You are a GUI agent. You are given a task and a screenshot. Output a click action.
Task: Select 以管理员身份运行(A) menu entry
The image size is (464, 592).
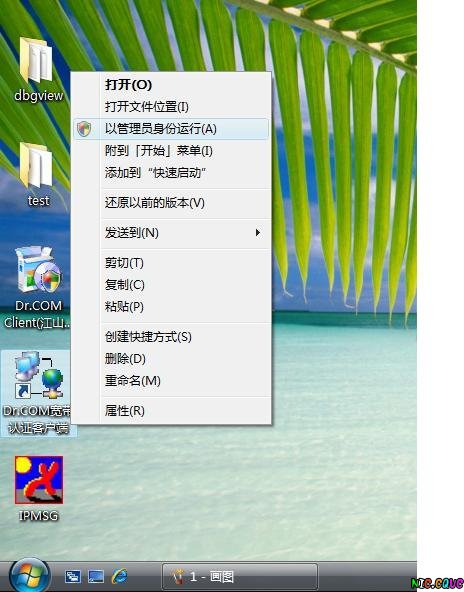171,129
